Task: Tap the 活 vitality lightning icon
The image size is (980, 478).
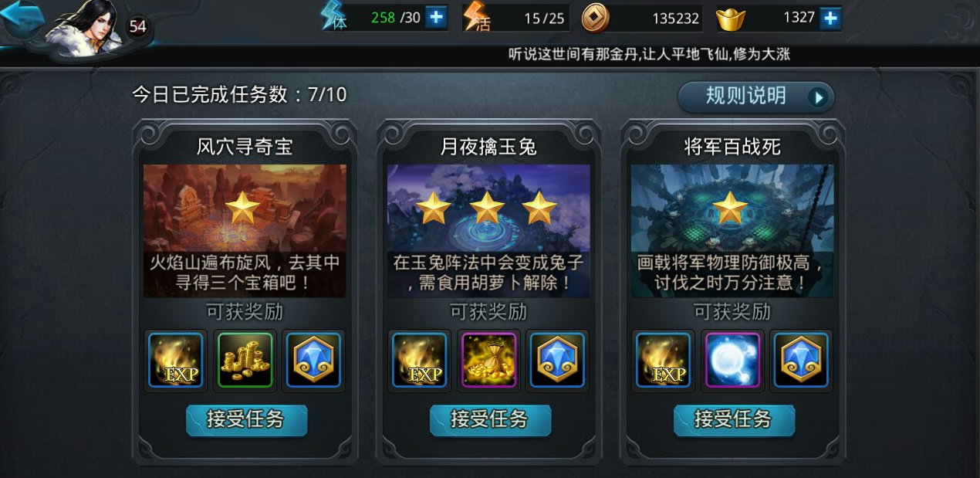Action: (x=476, y=18)
